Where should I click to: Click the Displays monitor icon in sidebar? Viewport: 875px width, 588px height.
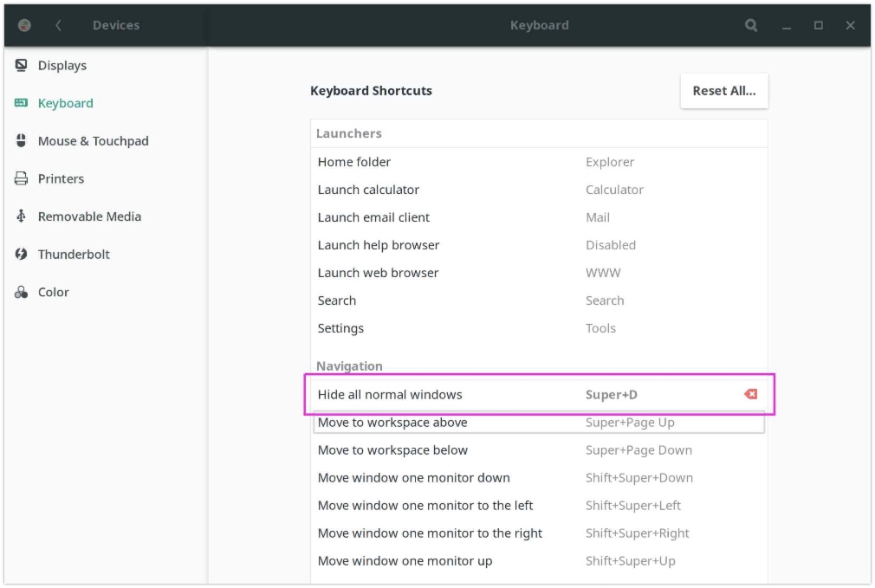pos(22,66)
